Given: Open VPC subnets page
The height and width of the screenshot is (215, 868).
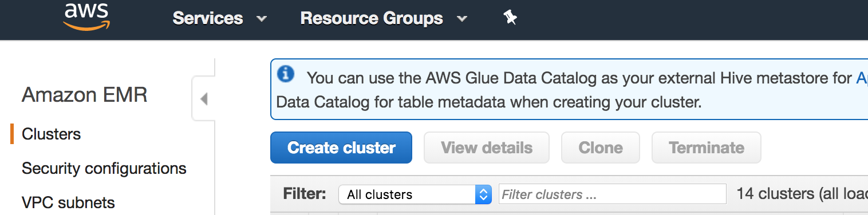Looking at the screenshot, I should click(68, 202).
